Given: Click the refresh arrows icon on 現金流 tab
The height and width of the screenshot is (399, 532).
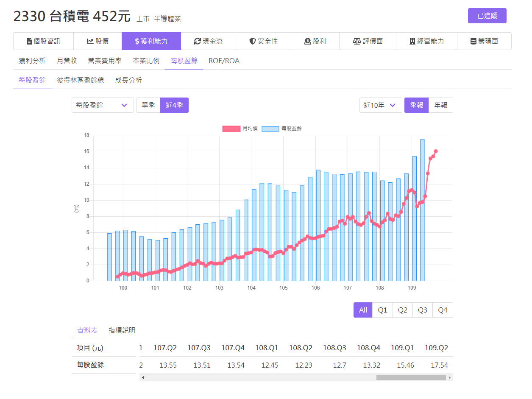Looking at the screenshot, I should pos(197,41).
